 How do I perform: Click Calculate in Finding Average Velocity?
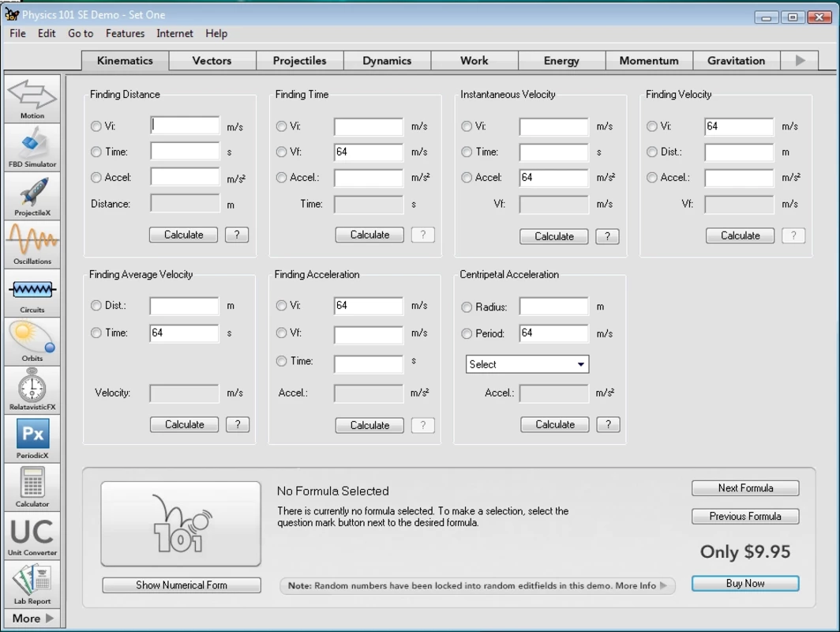[x=184, y=424]
